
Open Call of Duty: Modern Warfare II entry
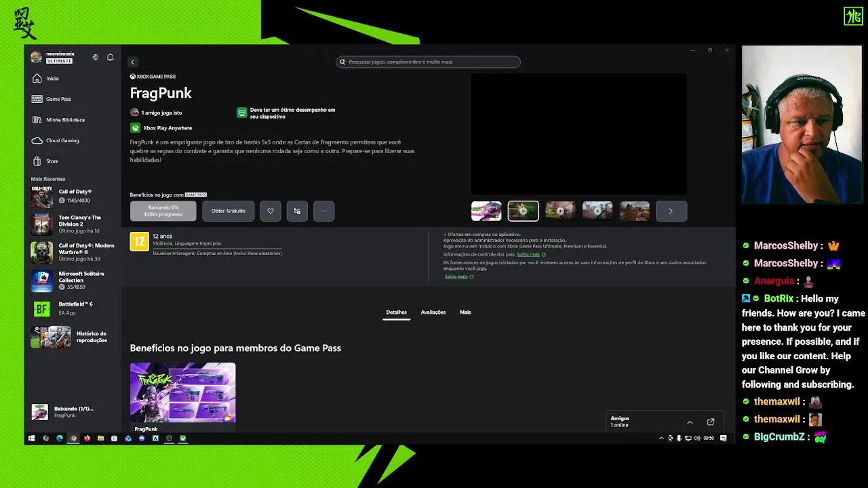coord(73,252)
